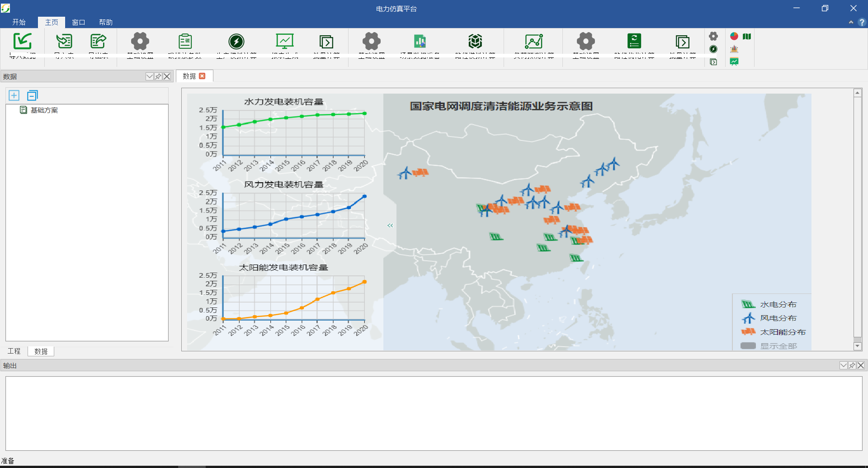Select the 主页 ribbon tab
868x468 pixels.
(x=52, y=22)
